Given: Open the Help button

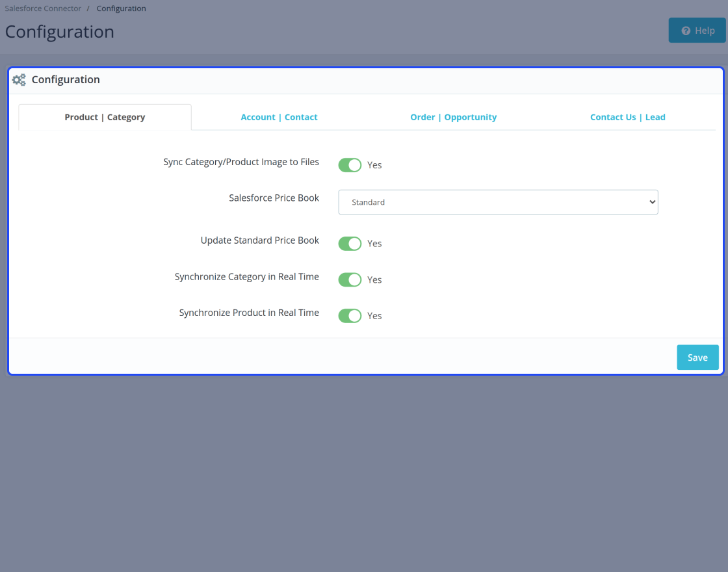Looking at the screenshot, I should pos(697,31).
